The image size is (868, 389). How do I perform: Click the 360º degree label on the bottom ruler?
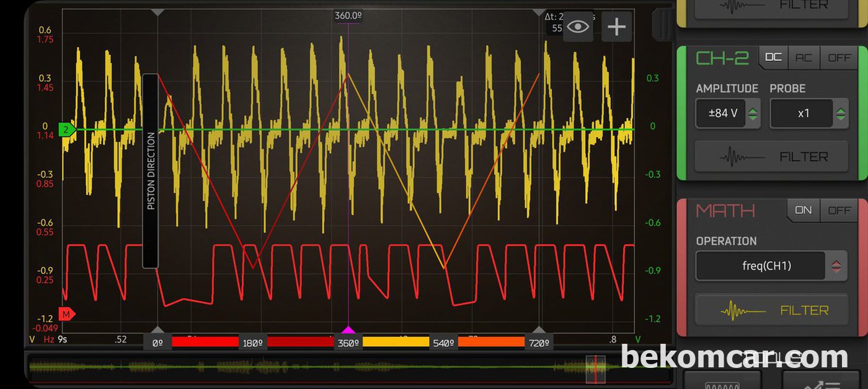click(348, 343)
